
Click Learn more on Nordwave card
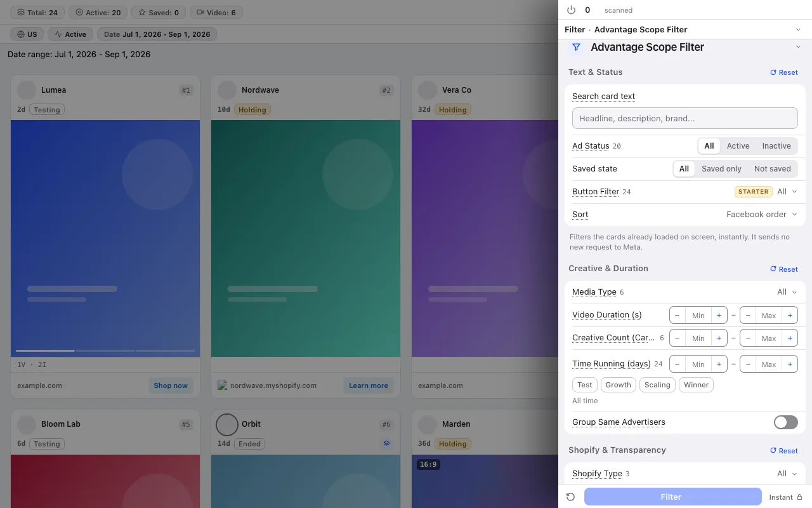[x=368, y=385]
